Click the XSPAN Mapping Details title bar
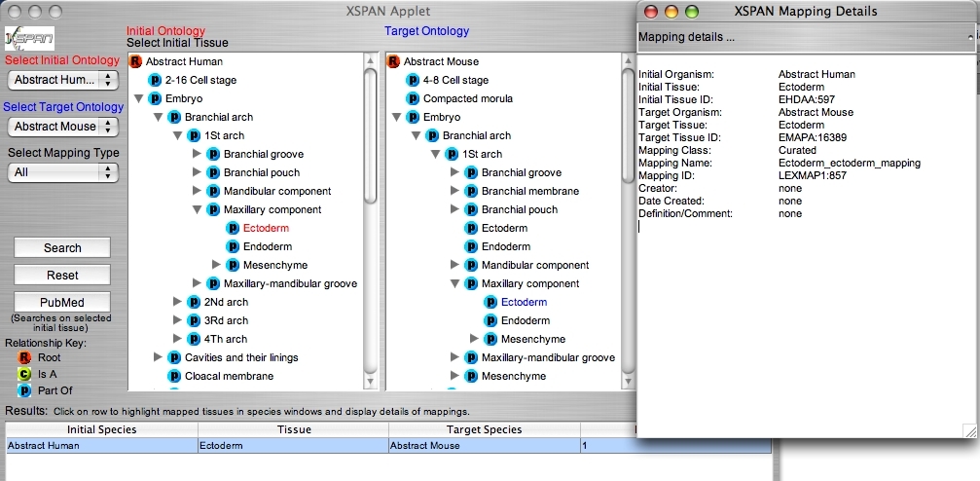The image size is (980, 481). (806, 12)
